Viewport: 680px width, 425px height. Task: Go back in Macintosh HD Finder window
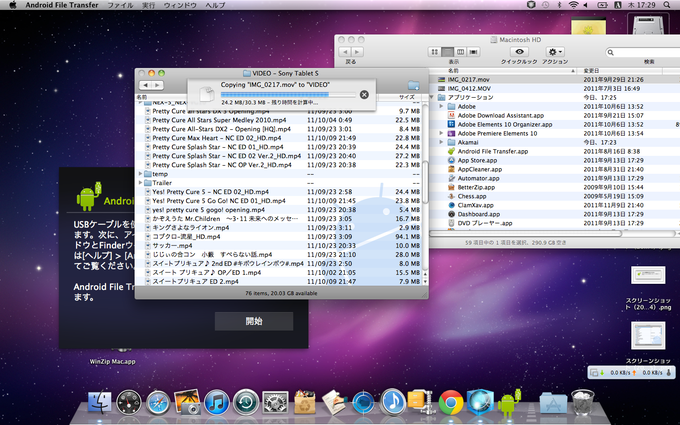345,52
